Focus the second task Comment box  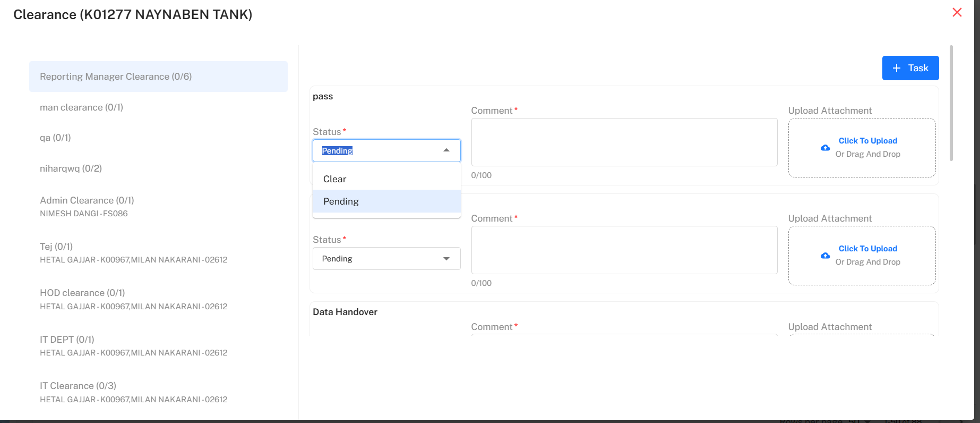[x=624, y=250]
